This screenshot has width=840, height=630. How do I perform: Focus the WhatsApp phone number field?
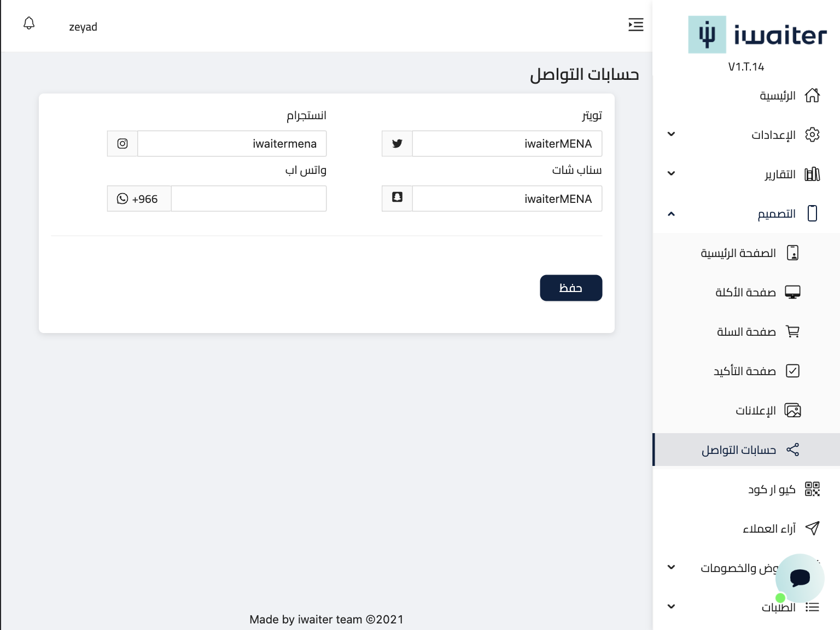pyautogui.click(x=249, y=199)
